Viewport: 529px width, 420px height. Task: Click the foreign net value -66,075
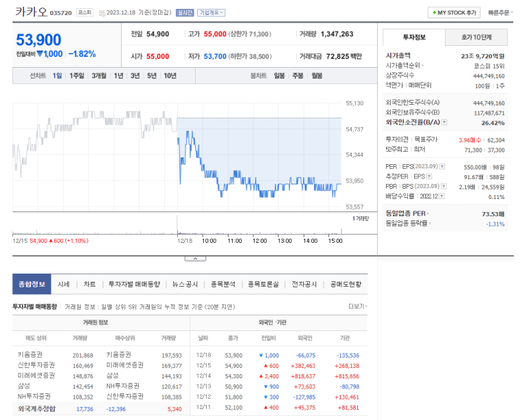point(306,355)
